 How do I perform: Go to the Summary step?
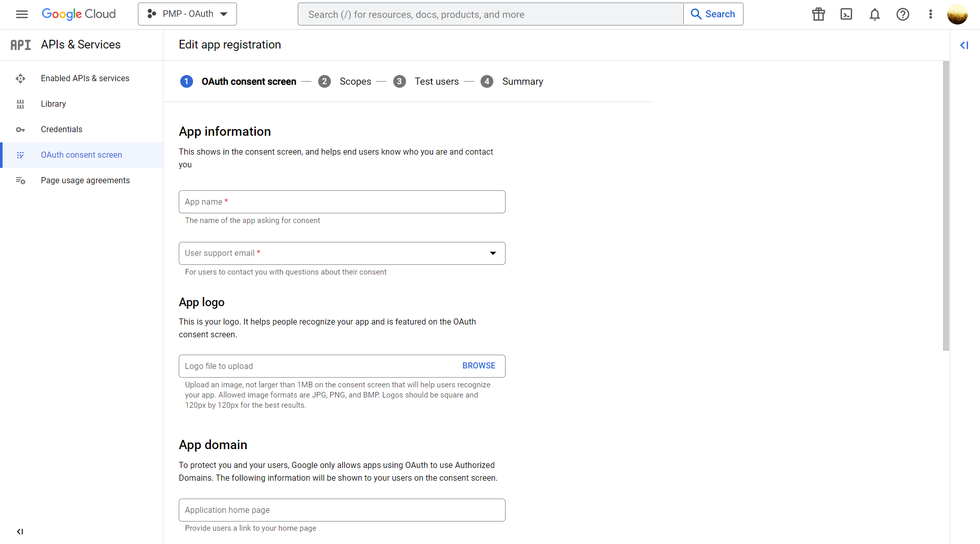[x=522, y=81]
